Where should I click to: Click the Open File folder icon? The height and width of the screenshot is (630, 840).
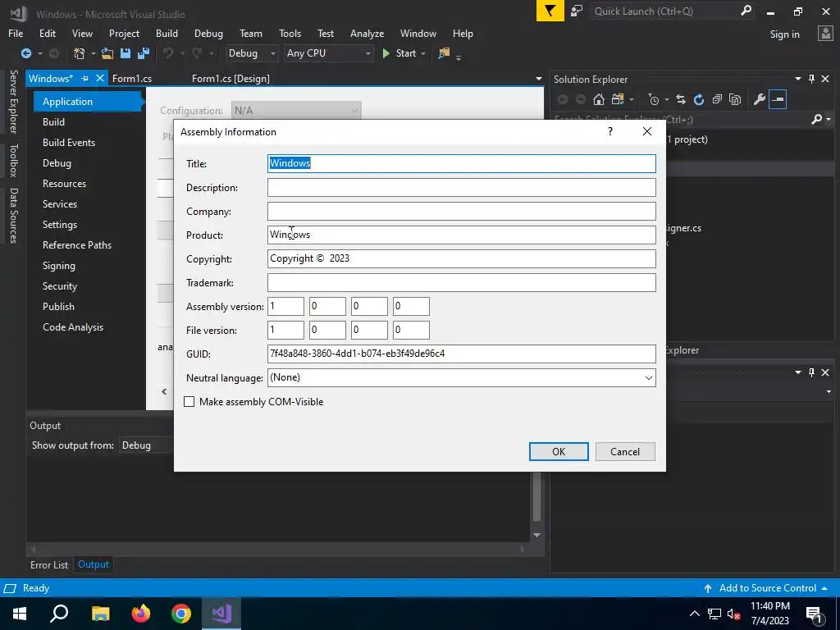107,53
